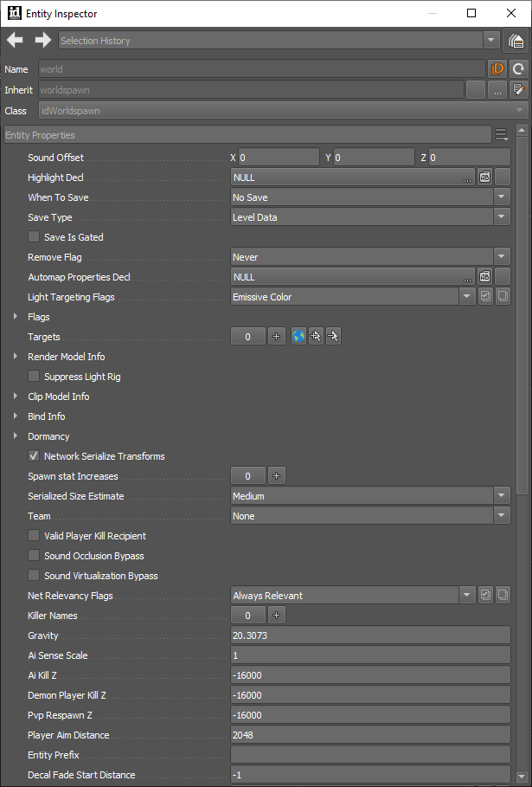Open the Team dropdown
The height and width of the screenshot is (787, 532).
point(502,515)
